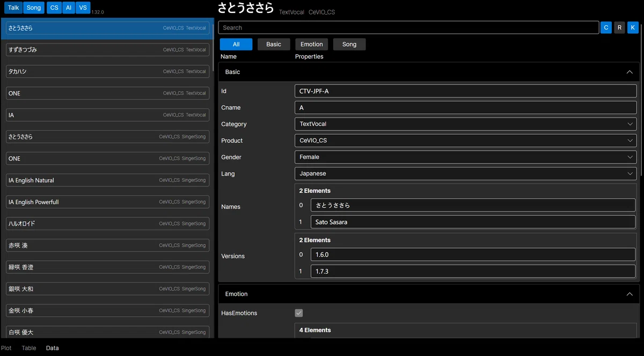Click the blue C button beside search
The height and width of the screenshot is (356, 644).
pyautogui.click(x=606, y=27)
